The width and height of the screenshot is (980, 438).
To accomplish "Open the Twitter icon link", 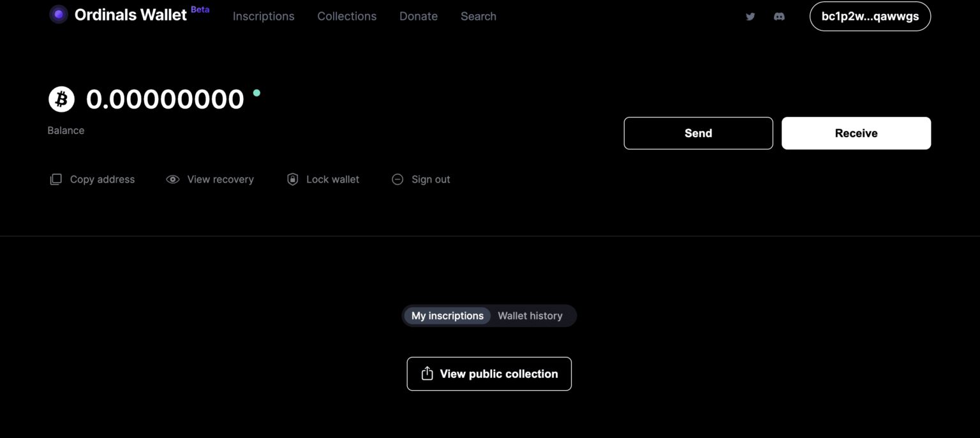I will 750,17.
